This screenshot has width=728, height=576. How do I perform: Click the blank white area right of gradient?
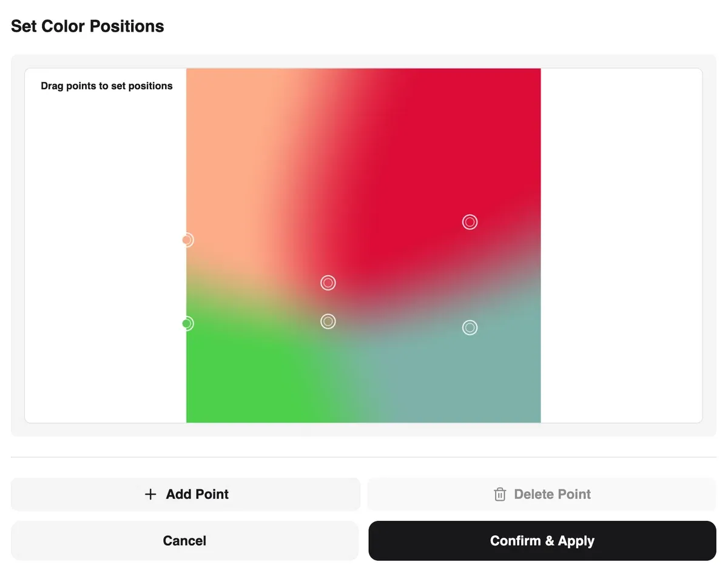coord(619,243)
